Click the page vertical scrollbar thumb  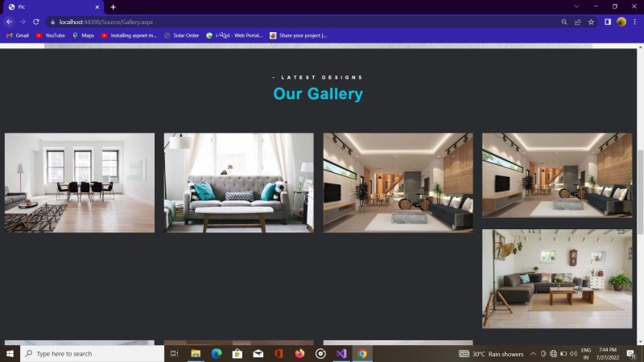click(640, 192)
